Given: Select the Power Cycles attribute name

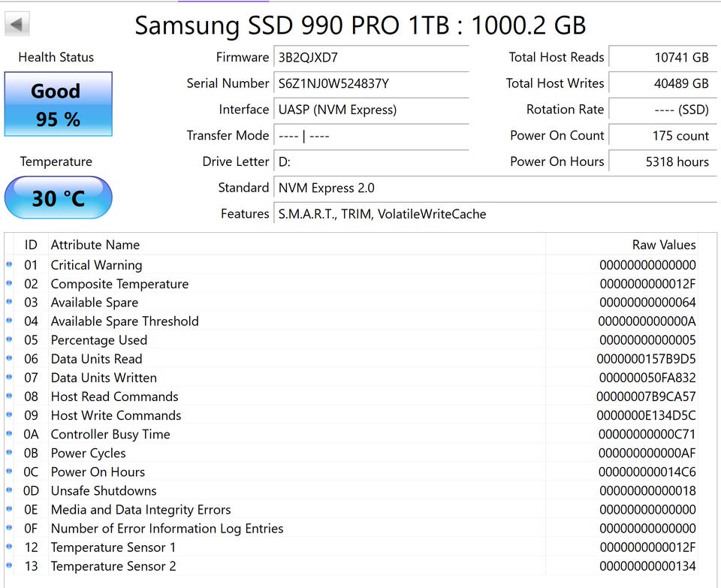Looking at the screenshot, I should click(89, 454).
